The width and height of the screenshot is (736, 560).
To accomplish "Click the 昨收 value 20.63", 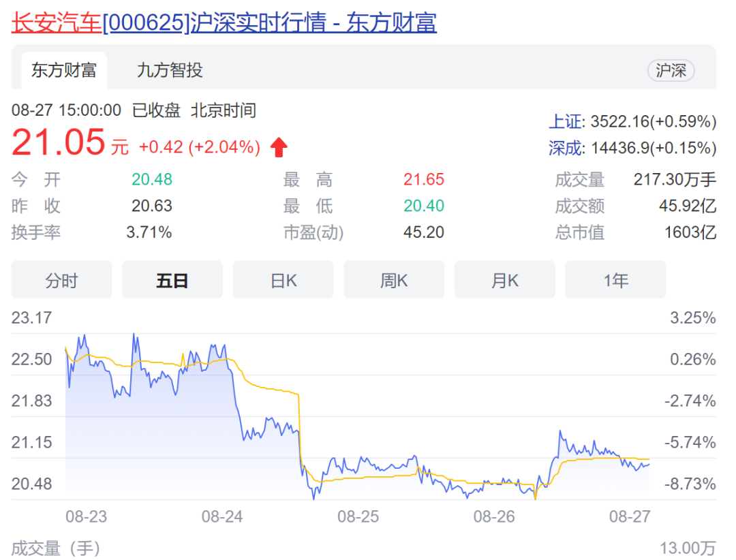I will point(151,206).
